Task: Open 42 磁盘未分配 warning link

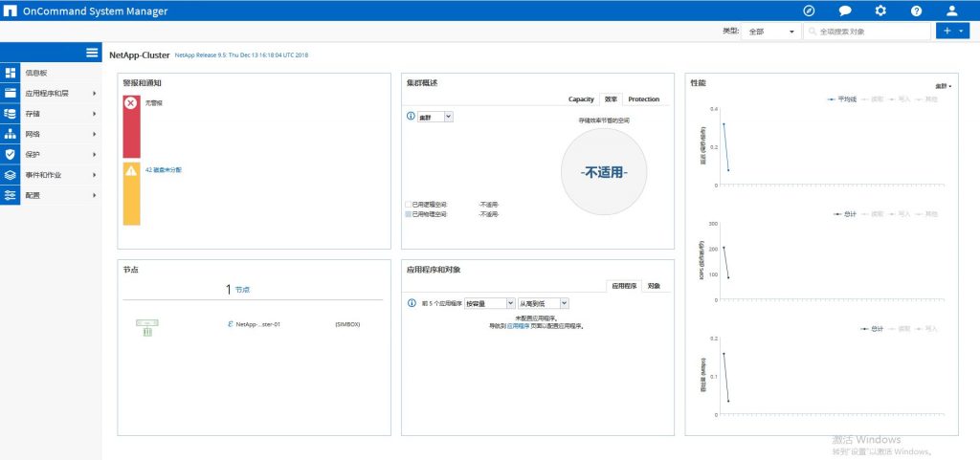Action: coord(163,170)
